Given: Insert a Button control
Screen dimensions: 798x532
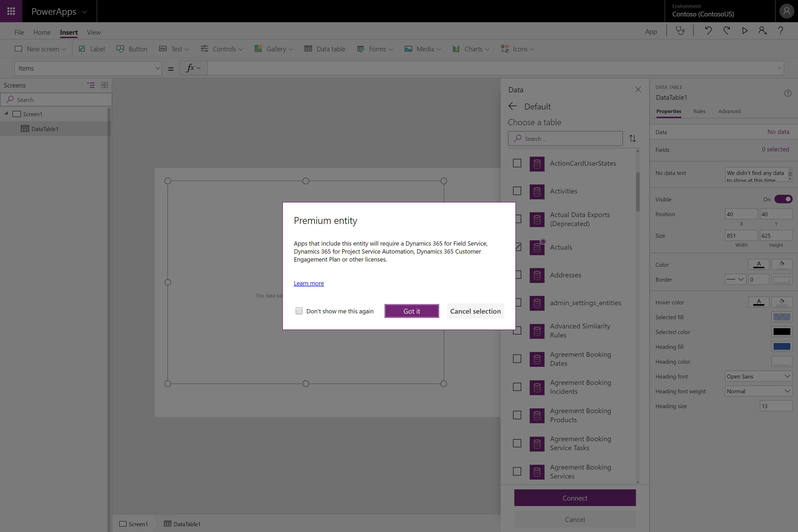Looking at the screenshot, I should pyautogui.click(x=132, y=49).
